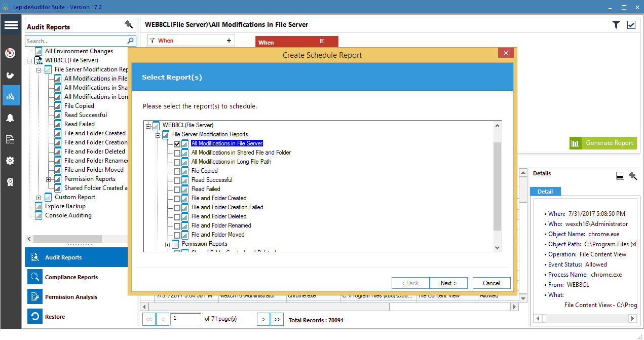Click the dialog report list vertical scrollbar
This screenshot has width=644, height=340.
(498, 186)
